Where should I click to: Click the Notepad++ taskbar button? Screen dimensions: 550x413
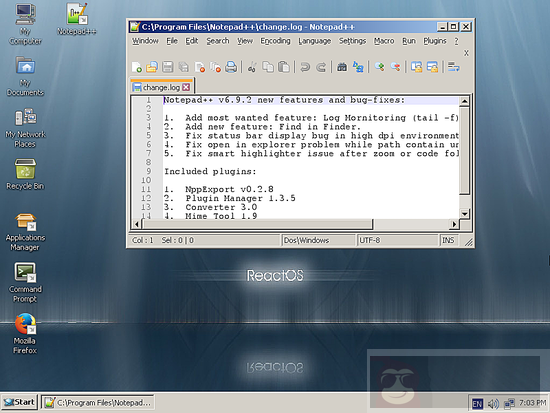click(x=98, y=402)
